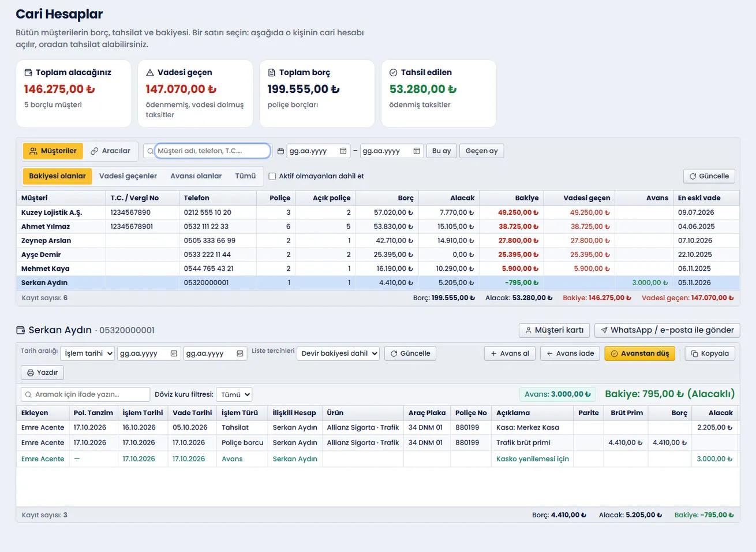
Task: Select the Bakiyesi olanlar filter tab
Action: pos(57,176)
